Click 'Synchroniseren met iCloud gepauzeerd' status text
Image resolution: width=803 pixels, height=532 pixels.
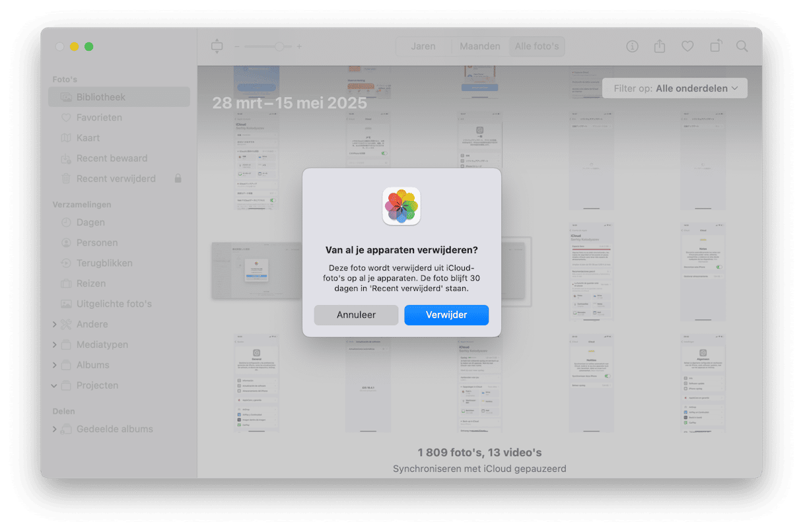479,469
